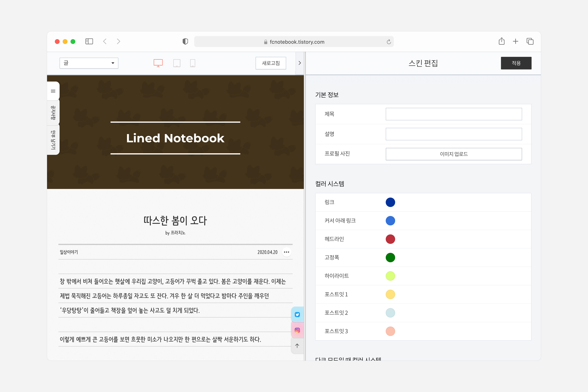This screenshot has height=392, width=588.
Task: Open the floating Instagram icon
Action: [x=297, y=330]
